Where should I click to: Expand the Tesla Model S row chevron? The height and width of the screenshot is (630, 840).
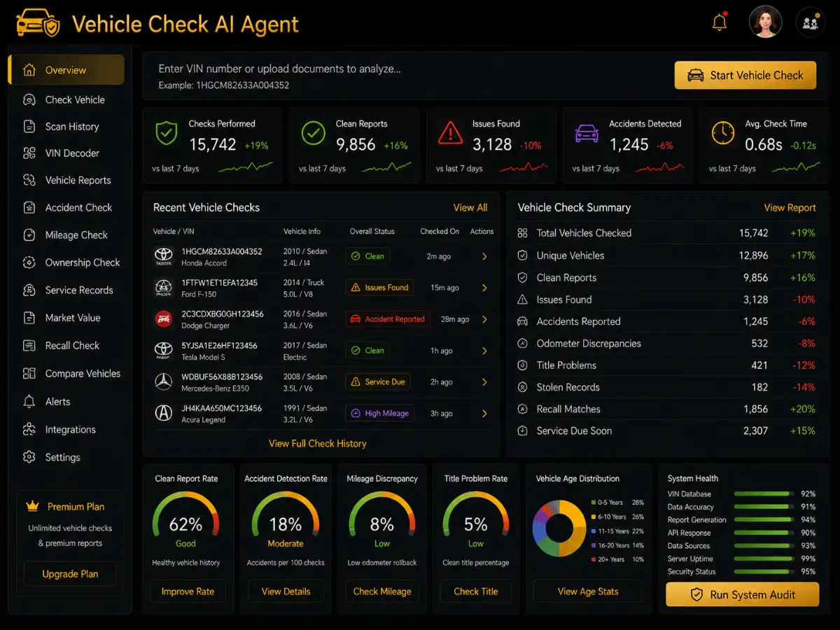tap(484, 351)
